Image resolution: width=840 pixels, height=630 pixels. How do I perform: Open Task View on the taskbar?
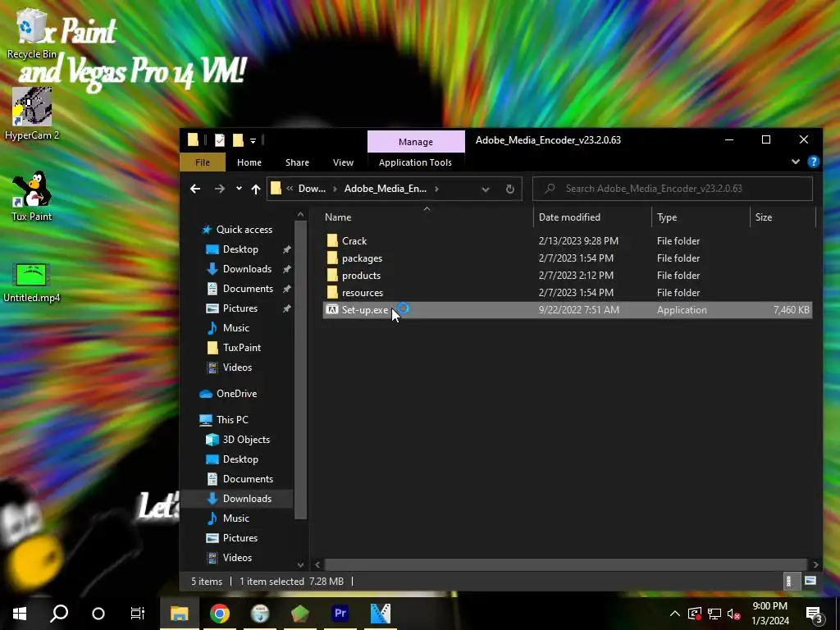[x=138, y=613]
